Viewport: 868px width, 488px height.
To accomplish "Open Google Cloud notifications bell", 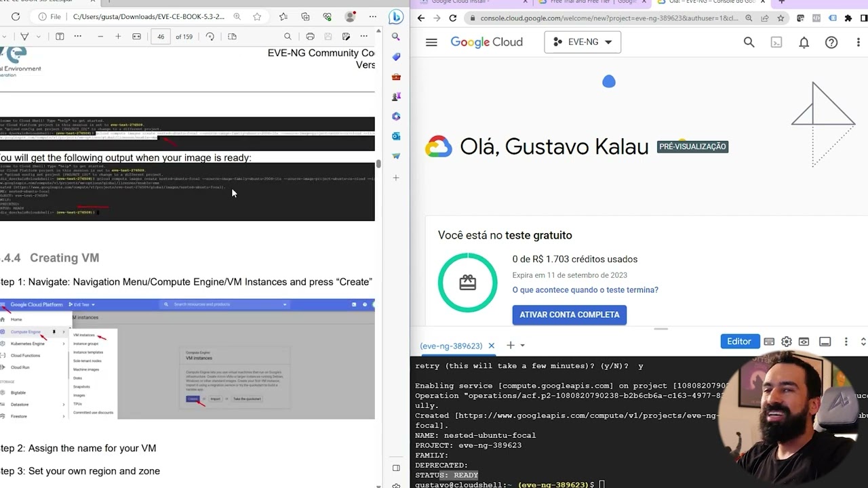I will click(x=804, y=42).
